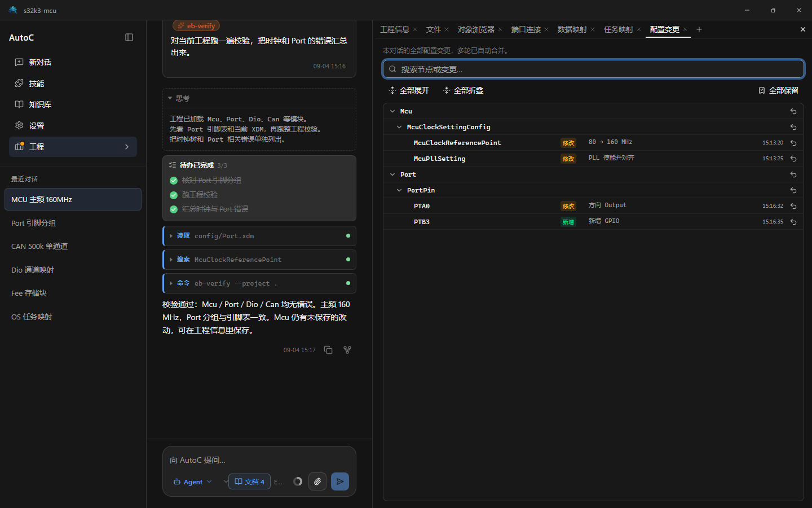Viewport: 812px width, 508px height.
Task: Focus the 搜索节点或变更 search field
Action: 593,69
